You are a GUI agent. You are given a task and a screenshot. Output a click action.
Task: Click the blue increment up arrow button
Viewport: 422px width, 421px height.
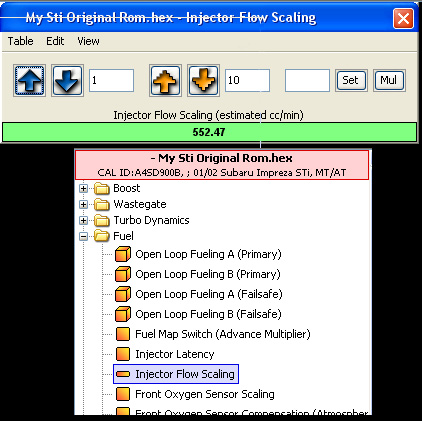click(x=30, y=80)
